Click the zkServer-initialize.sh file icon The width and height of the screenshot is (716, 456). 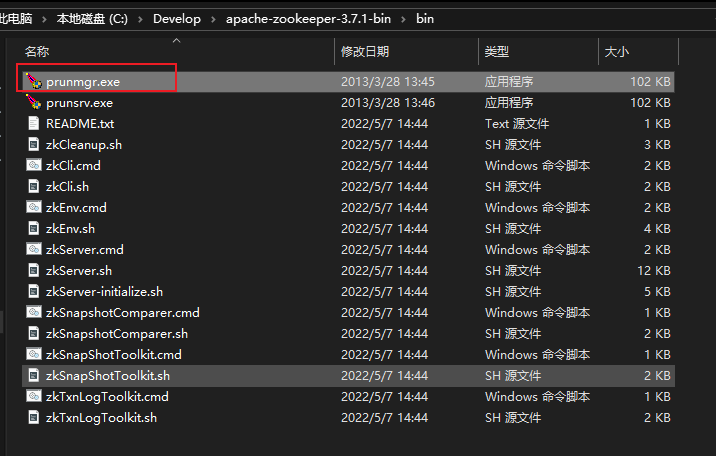(33, 291)
